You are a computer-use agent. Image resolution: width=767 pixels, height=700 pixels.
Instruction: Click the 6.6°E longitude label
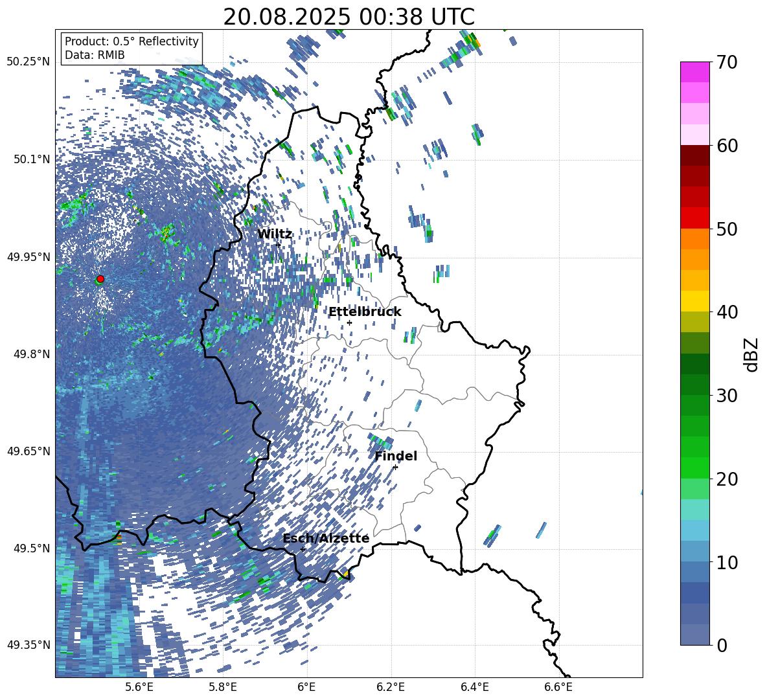(558, 687)
